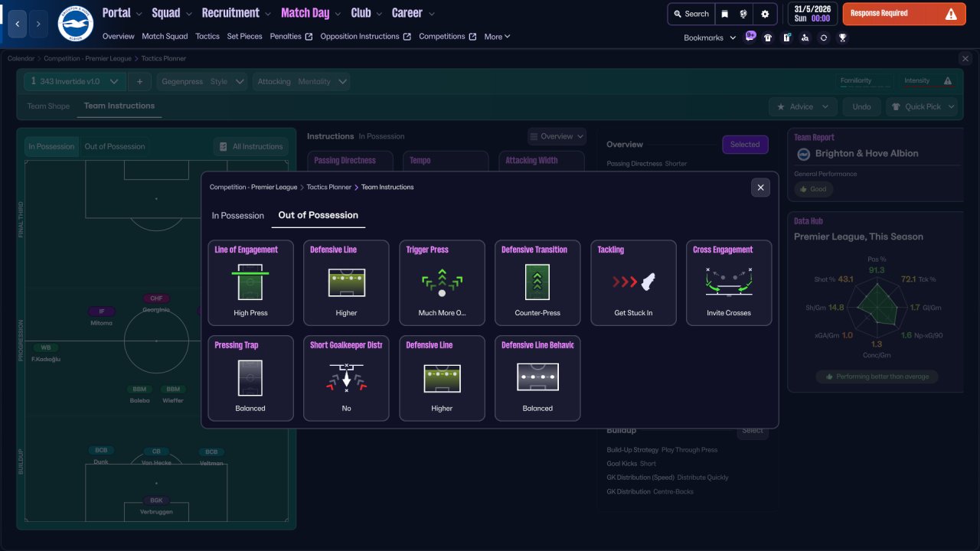Click the Undo button

coord(861,107)
